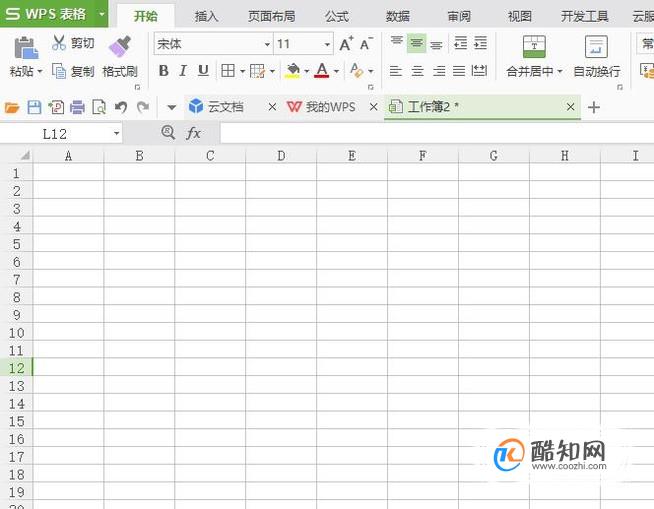This screenshot has width=654, height=509.
Task: Align text to bottom of cell
Action: pyautogui.click(x=436, y=45)
